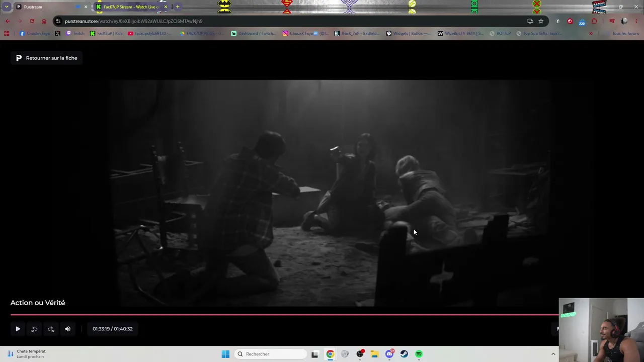
Task: Open the Top Sub Gifts bookmark
Action: click(538, 34)
